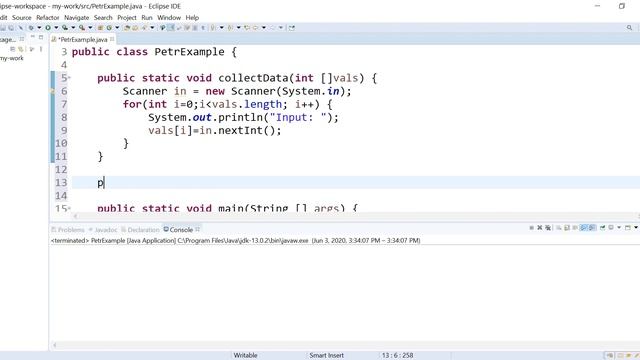Screen dimensions: 640x360
Task: Click the Debug bug icon in toolbar
Action: [x=31, y=28]
